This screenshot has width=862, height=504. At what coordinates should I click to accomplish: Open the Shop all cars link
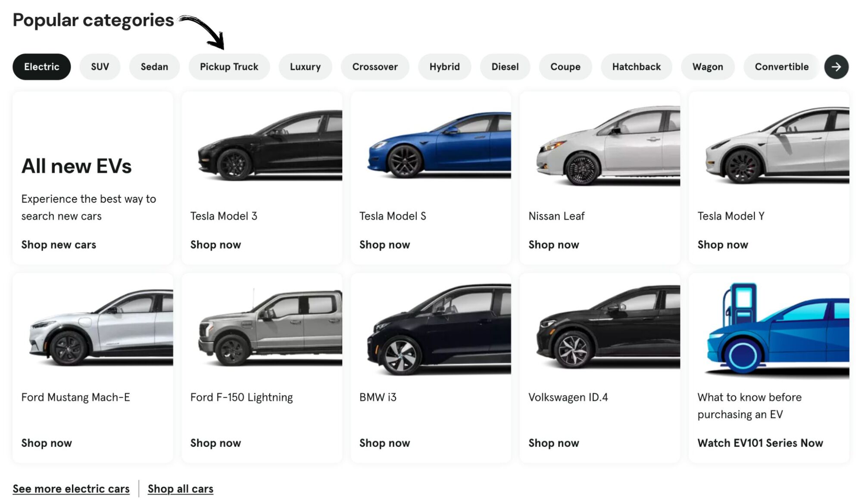(181, 489)
